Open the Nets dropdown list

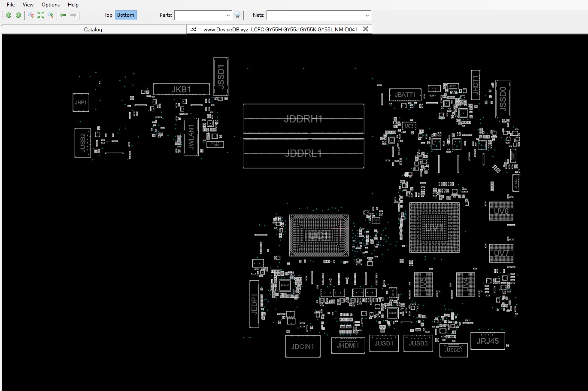pos(367,15)
